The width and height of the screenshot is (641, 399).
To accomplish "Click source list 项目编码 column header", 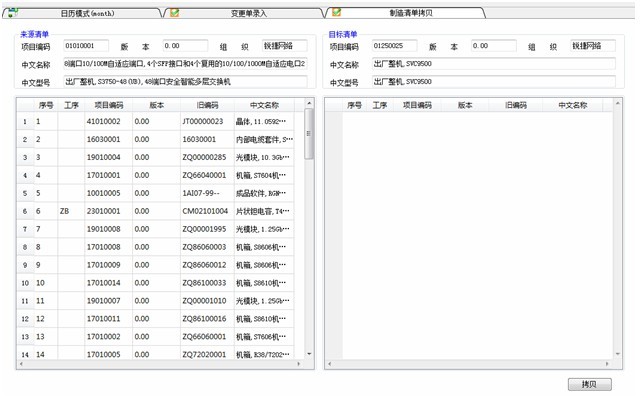I will pos(108,105).
